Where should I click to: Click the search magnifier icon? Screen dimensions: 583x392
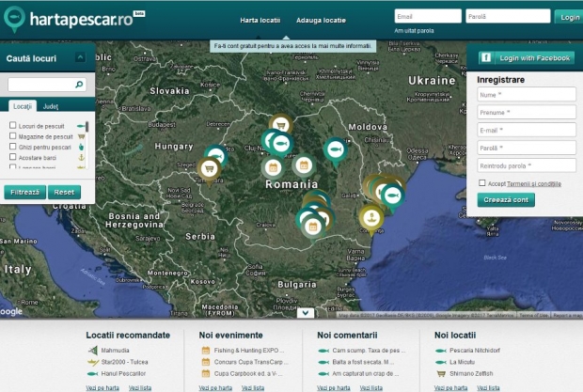(x=79, y=85)
